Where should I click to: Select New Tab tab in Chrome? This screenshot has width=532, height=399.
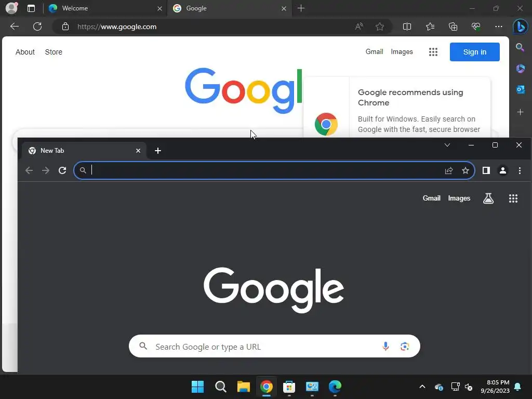(x=84, y=151)
